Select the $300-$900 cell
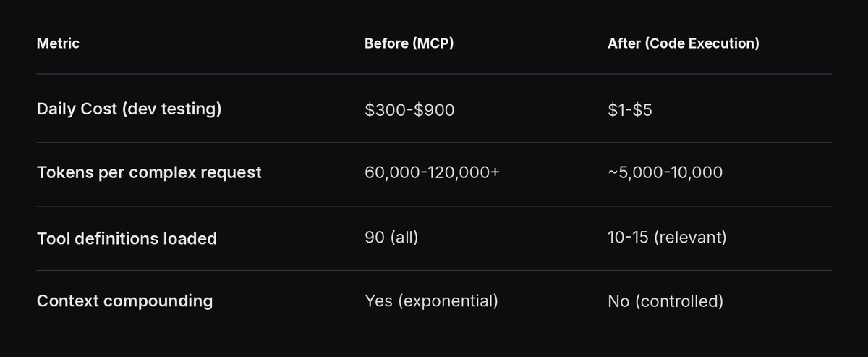 (x=409, y=111)
